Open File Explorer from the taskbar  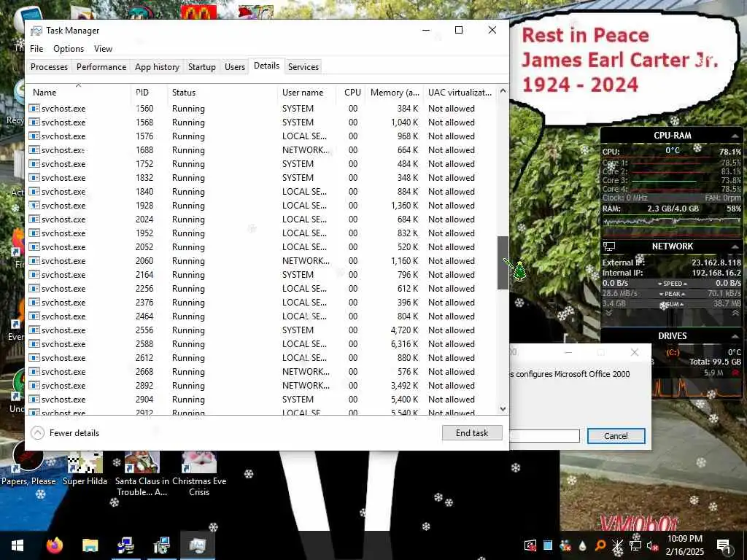pos(90,545)
